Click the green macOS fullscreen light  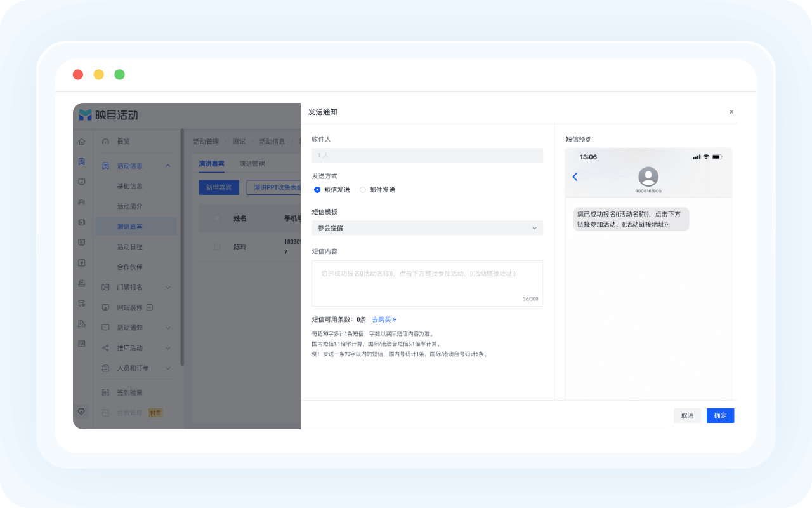click(119, 74)
